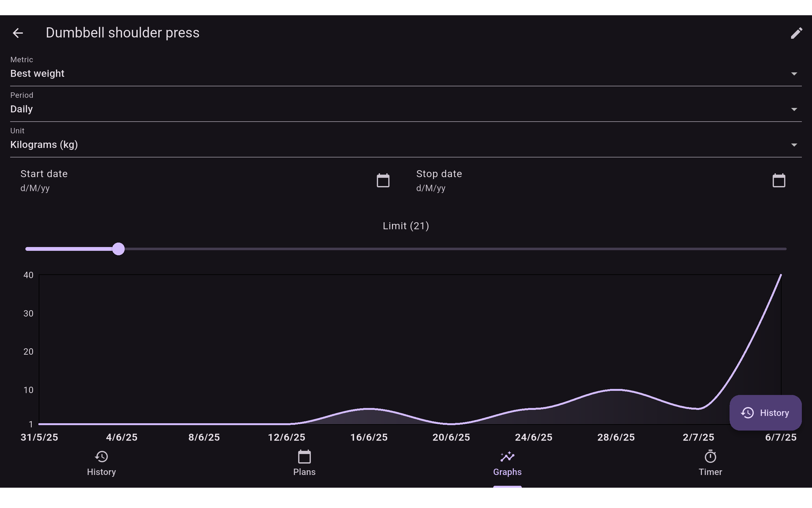Click the floating History button
This screenshot has width=812, height=508.
click(765, 412)
